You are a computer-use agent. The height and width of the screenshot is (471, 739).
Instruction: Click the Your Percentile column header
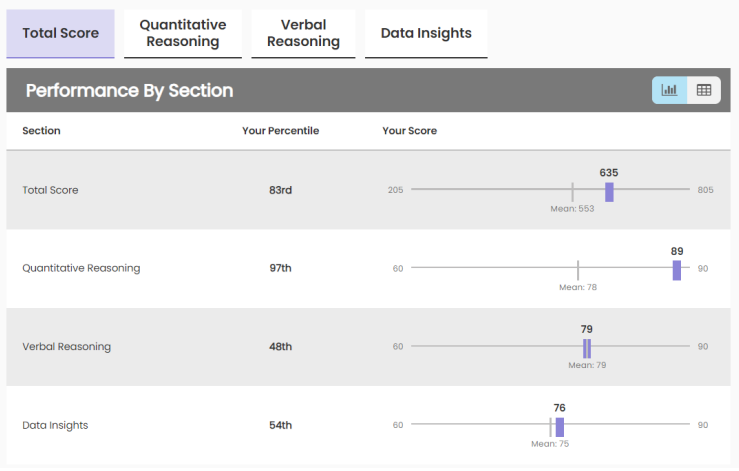tap(280, 131)
